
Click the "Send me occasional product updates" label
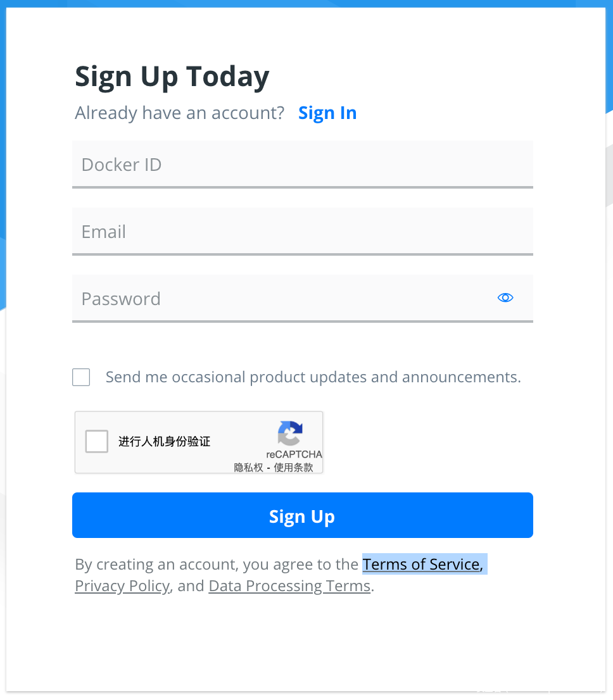click(x=313, y=377)
